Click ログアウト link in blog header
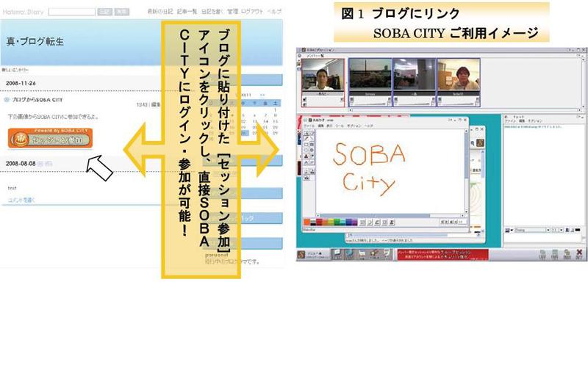 pyautogui.click(x=252, y=12)
